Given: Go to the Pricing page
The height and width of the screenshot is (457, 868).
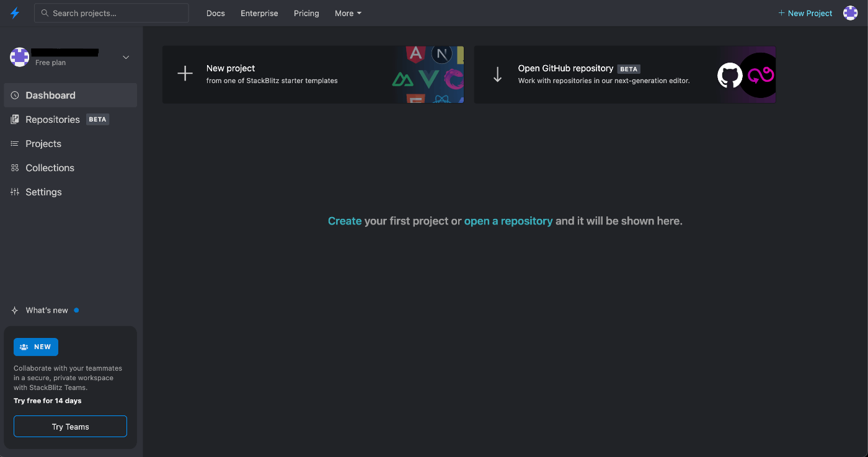Looking at the screenshot, I should tap(306, 13).
